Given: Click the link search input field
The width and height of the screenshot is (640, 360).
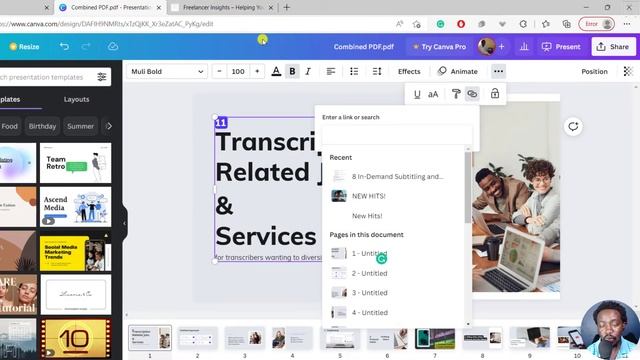Looking at the screenshot, I should [397, 135].
